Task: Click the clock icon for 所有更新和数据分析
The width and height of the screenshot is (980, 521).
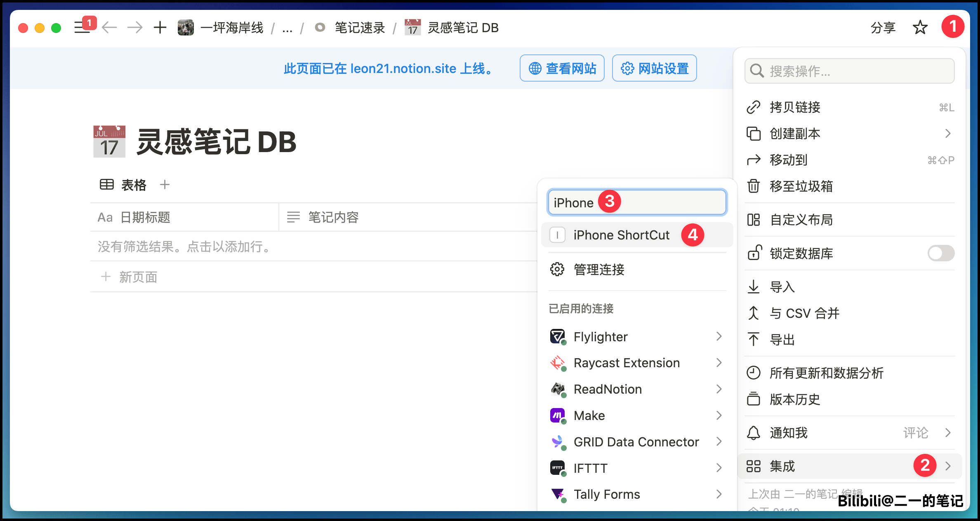Action: [754, 373]
